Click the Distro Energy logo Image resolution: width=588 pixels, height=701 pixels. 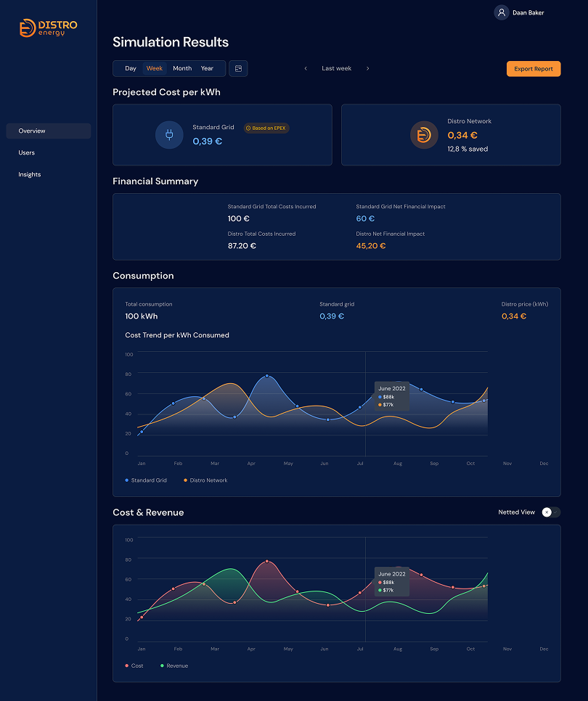[x=48, y=28]
